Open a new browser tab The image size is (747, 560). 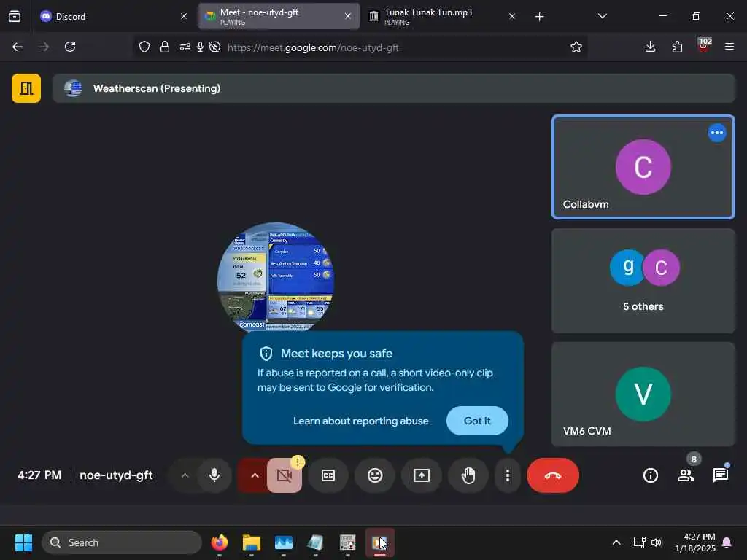click(x=539, y=17)
